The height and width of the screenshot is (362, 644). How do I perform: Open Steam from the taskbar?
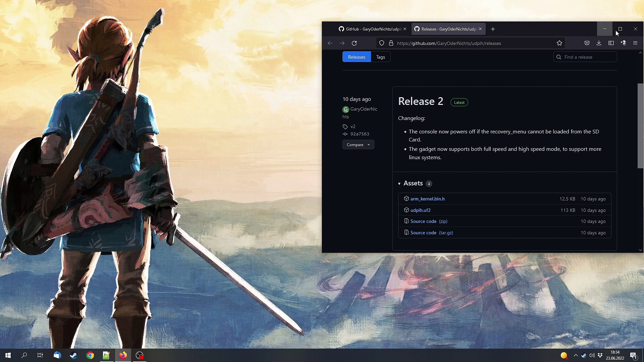pos(73,355)
